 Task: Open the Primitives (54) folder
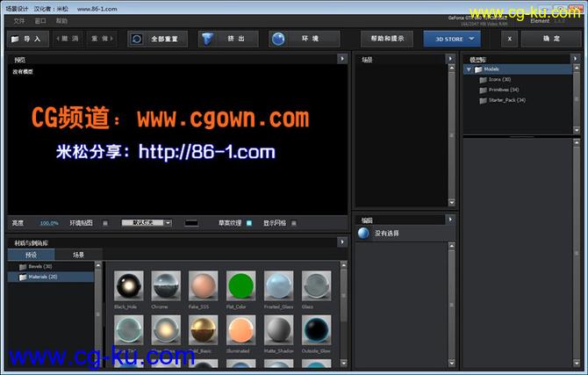click(499, 90)
